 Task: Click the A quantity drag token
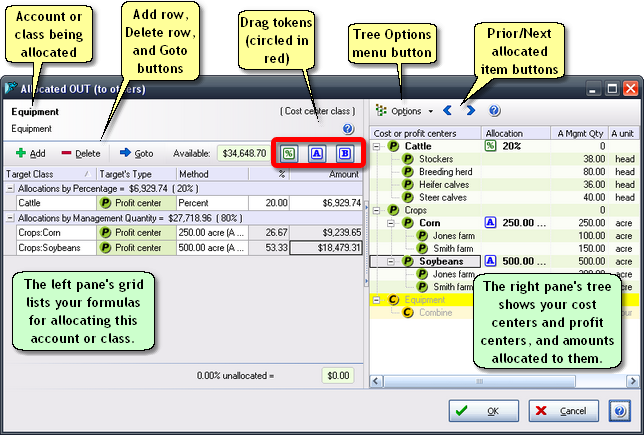316,153
